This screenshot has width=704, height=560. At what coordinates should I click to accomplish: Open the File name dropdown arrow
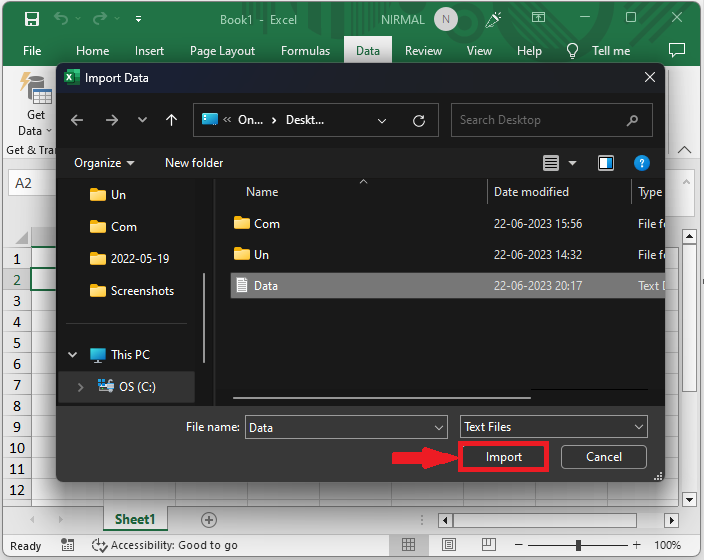coord(439,428)
